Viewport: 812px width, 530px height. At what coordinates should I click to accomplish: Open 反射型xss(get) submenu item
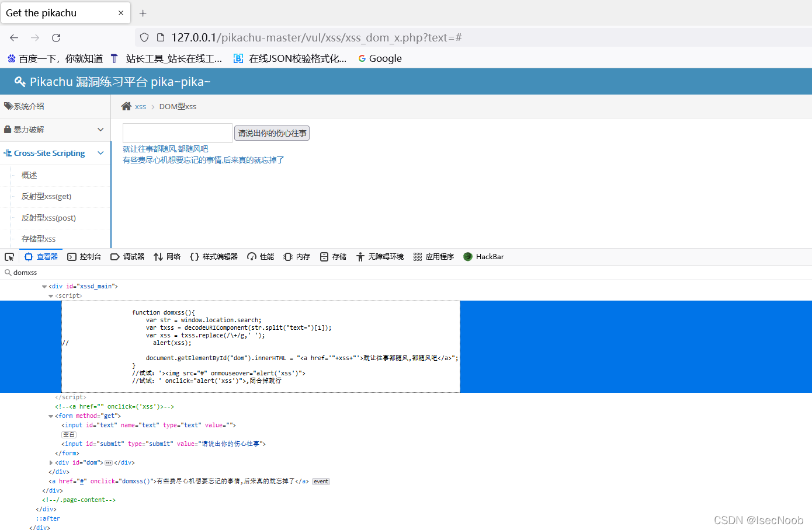[46, 196]
